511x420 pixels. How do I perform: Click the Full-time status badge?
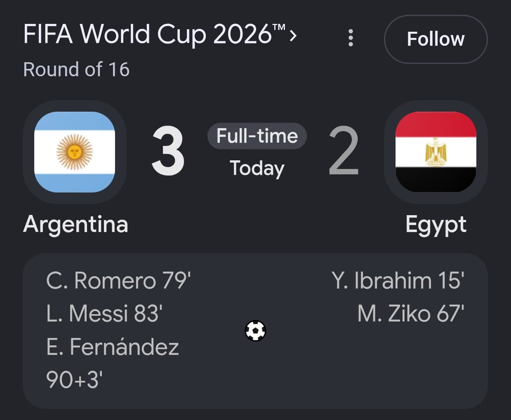tap(257, 136)
